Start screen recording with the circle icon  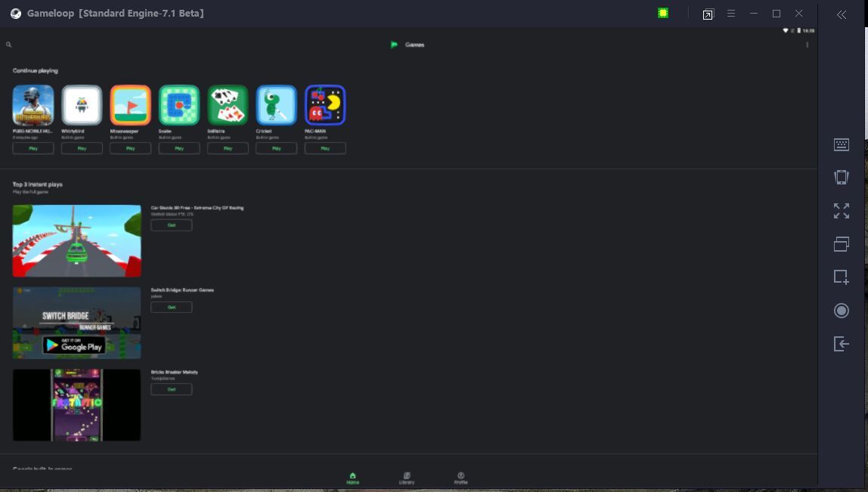(x=842, y=311)
